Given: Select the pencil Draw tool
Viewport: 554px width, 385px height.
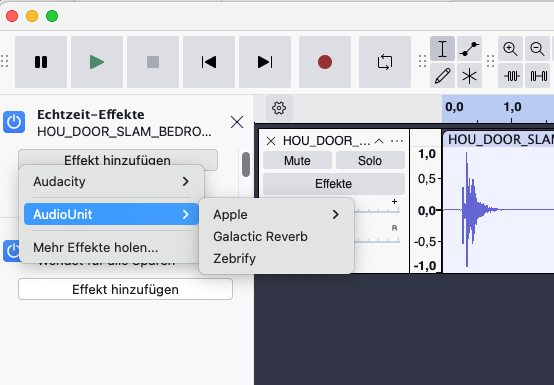Looking at the screenshot, I should pyautogui.click(x=442, y=76).
